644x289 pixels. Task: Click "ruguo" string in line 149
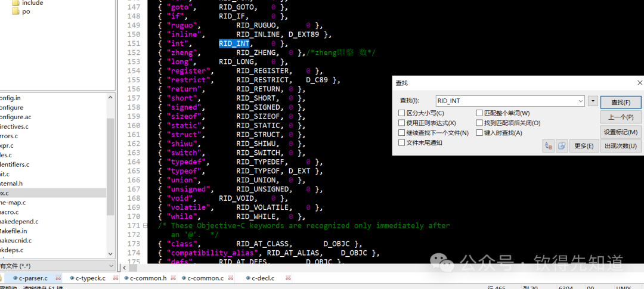[x=182, y=26]
